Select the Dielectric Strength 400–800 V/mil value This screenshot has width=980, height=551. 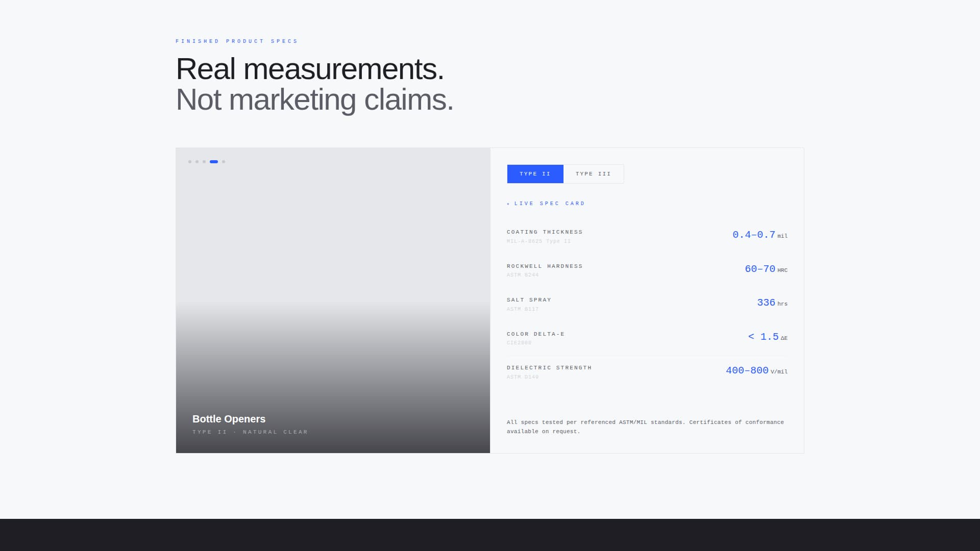point(747,370)
